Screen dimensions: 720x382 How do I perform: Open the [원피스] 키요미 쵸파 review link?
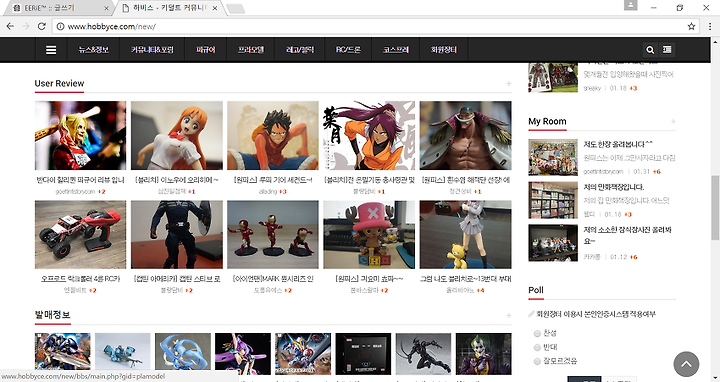(369, 279)
